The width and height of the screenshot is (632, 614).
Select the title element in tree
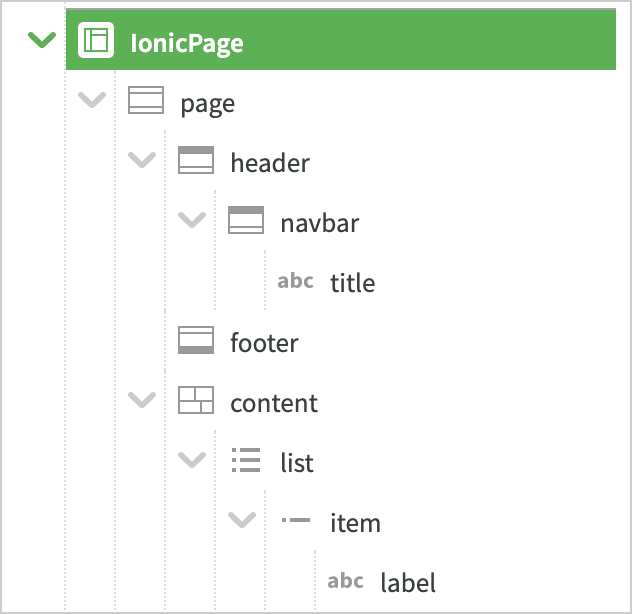point(353,283)
